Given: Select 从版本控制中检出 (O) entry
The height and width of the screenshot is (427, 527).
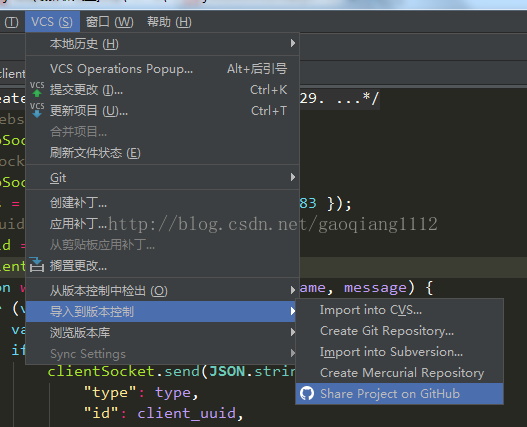Looking at the screenshot, I should pyautogui.click(x=162, y=290).
